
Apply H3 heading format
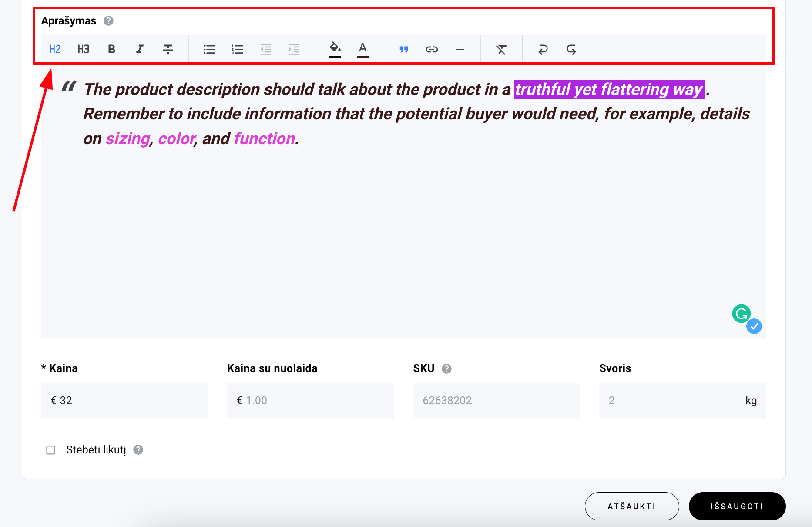83,49
